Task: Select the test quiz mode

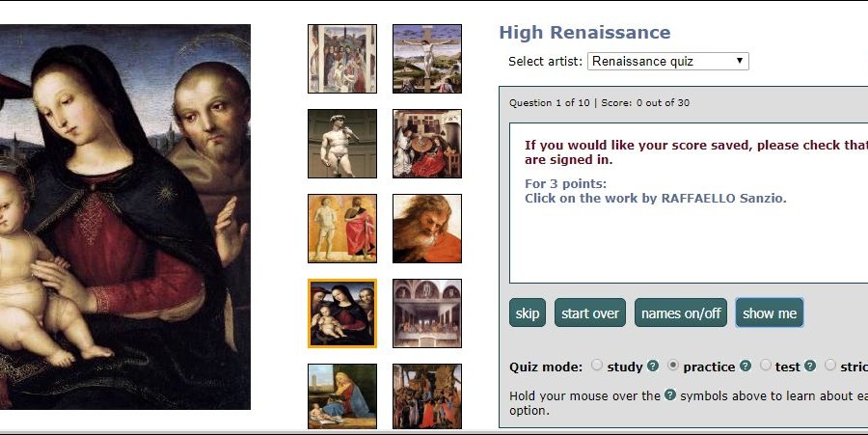Action: coord(766,366)
